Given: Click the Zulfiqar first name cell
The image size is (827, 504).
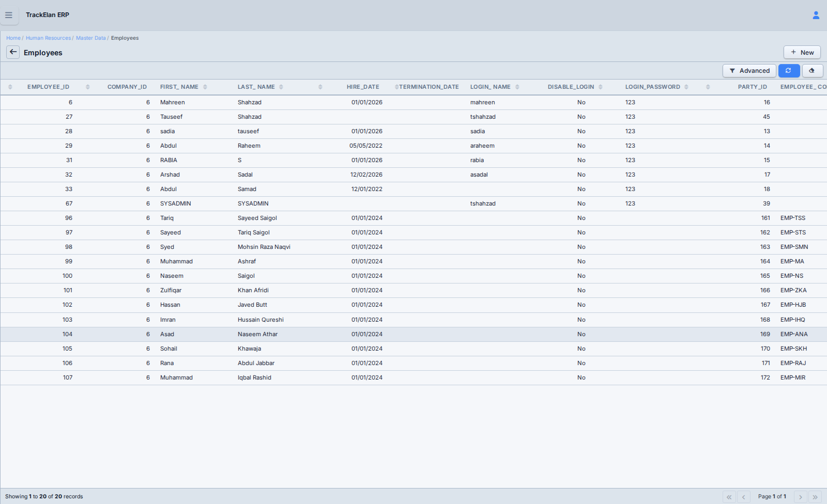Looking at the screenshot, I should pos(171,290).
